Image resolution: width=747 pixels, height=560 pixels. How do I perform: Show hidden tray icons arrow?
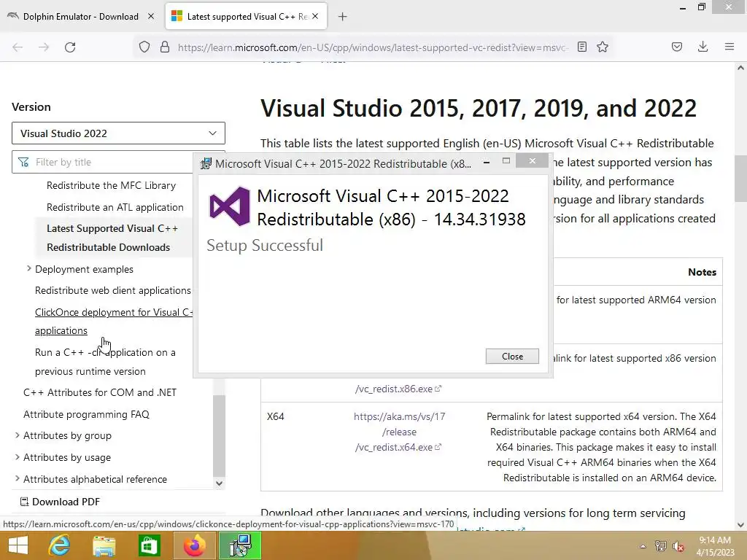(643, 546)
